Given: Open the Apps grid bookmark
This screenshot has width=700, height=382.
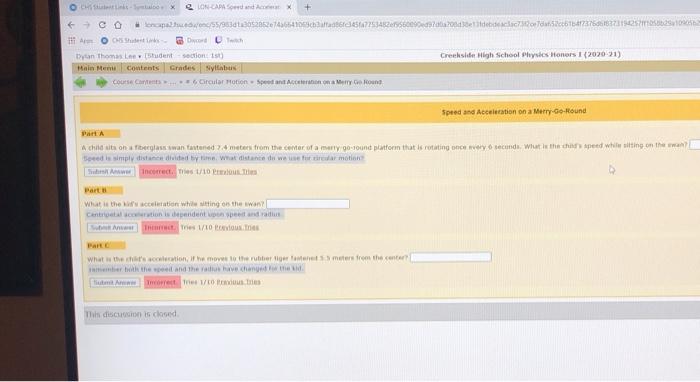Looking at the screenshot, I should coord(80,41).
